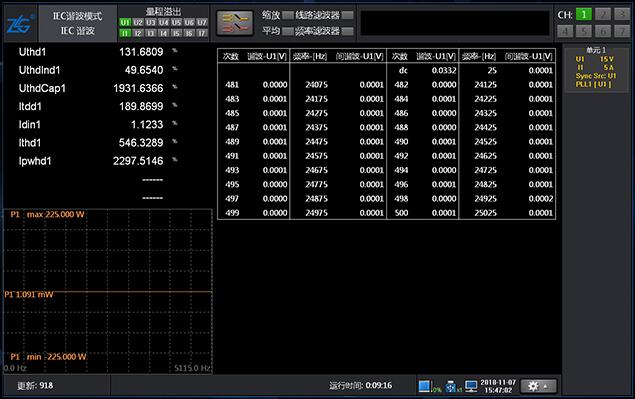The width and height of the screenshot is (635, 399).
Task: Expand the settings gear dropdown menu
Action: coord(538,386)
